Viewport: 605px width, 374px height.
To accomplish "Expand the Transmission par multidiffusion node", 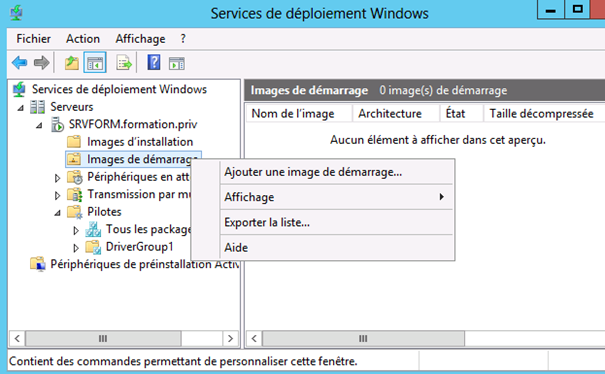I will point(57,195).
